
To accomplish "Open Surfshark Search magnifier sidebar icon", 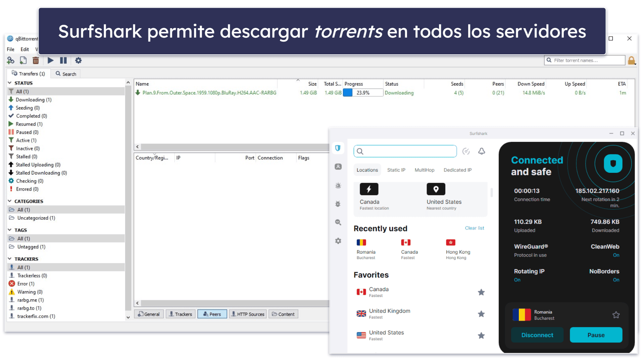I will click(x=338, y=222).
